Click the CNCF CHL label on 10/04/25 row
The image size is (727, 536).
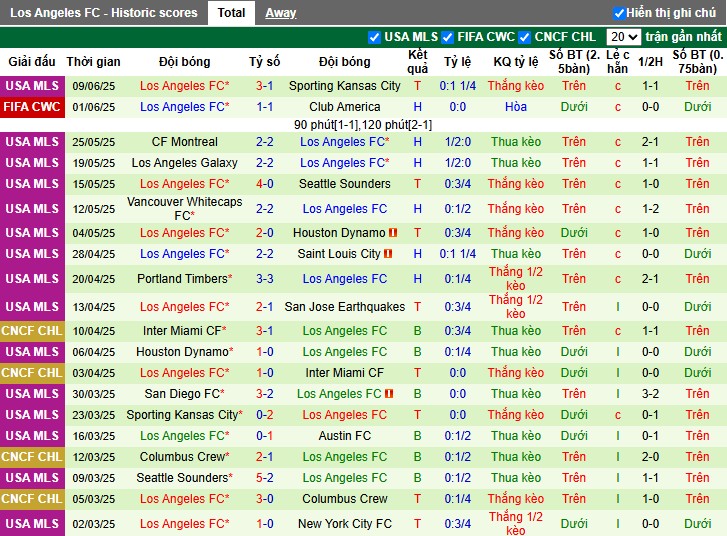pyautogui.click(x=32, y=331)
